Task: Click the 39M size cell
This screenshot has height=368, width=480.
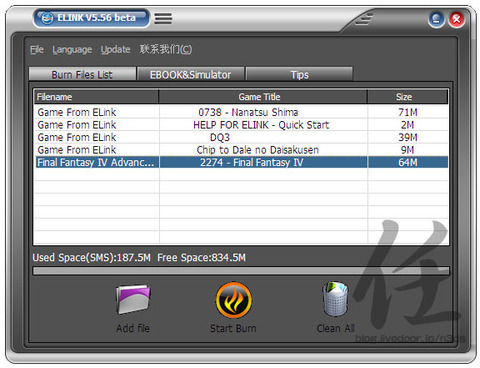Action: point(408,137)
